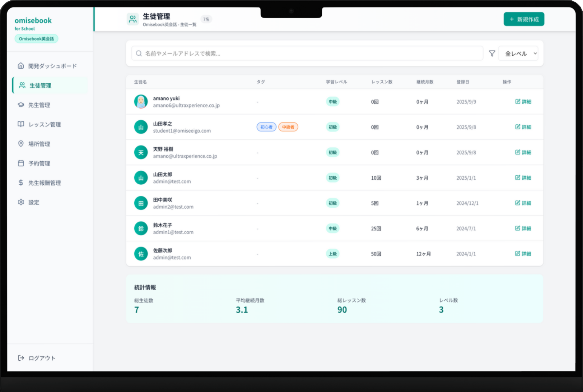
Task: Click the Omisebook英会話 school badge
Action: (36, 39)
